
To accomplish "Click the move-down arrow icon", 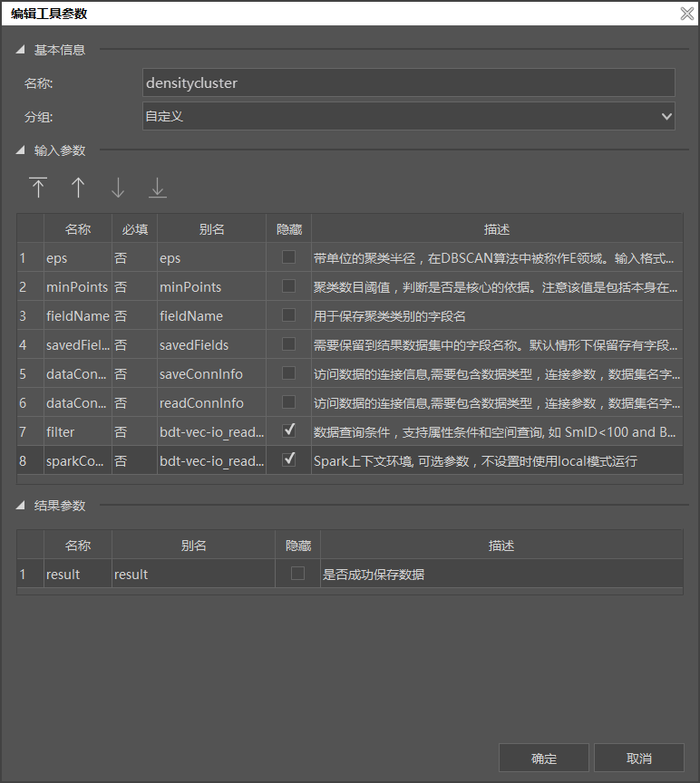I will point(118,188).
